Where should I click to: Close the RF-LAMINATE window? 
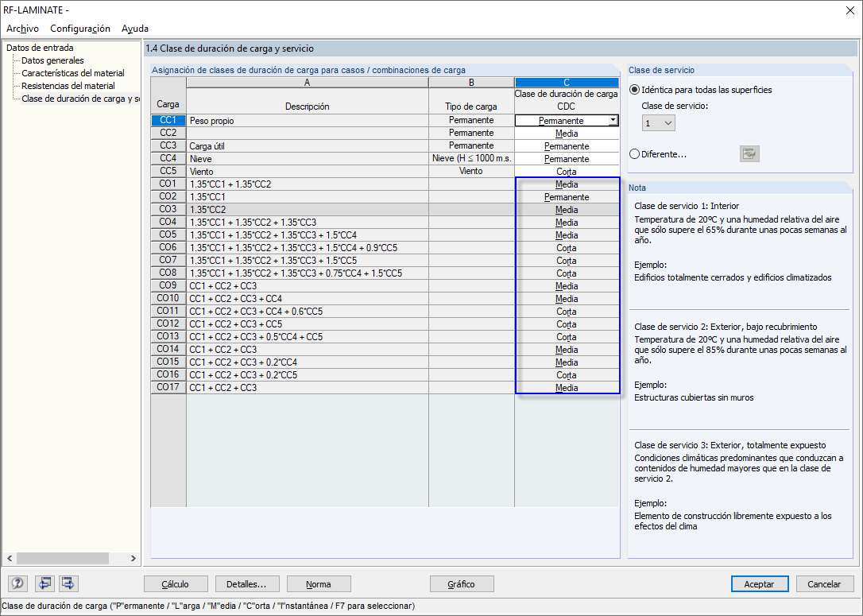pos(849,10)
